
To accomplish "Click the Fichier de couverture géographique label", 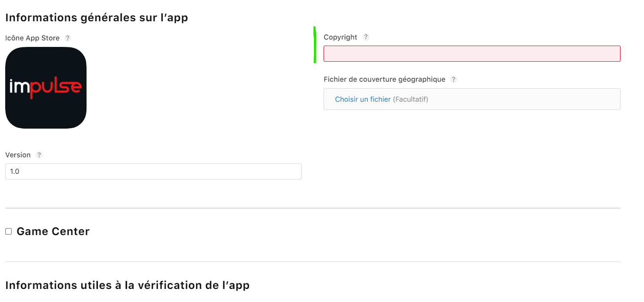I will pyautogui.click(x=384, y=80).
